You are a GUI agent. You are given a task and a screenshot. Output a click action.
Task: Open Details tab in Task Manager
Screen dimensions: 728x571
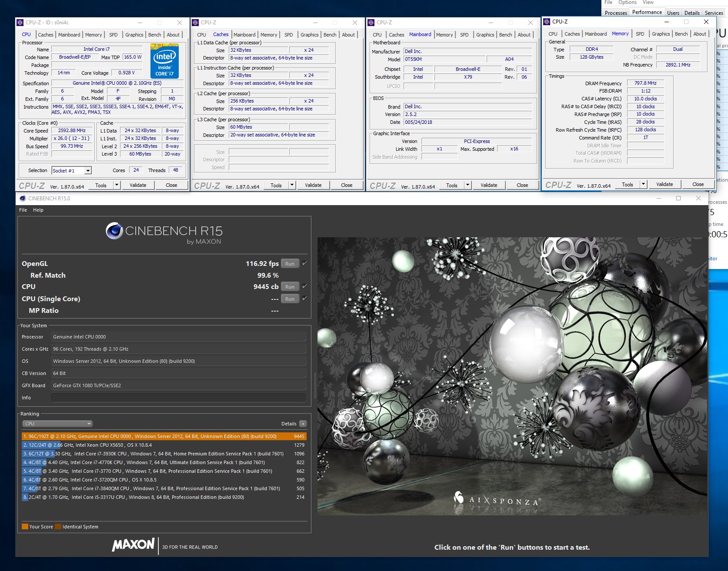pos(692,13)
